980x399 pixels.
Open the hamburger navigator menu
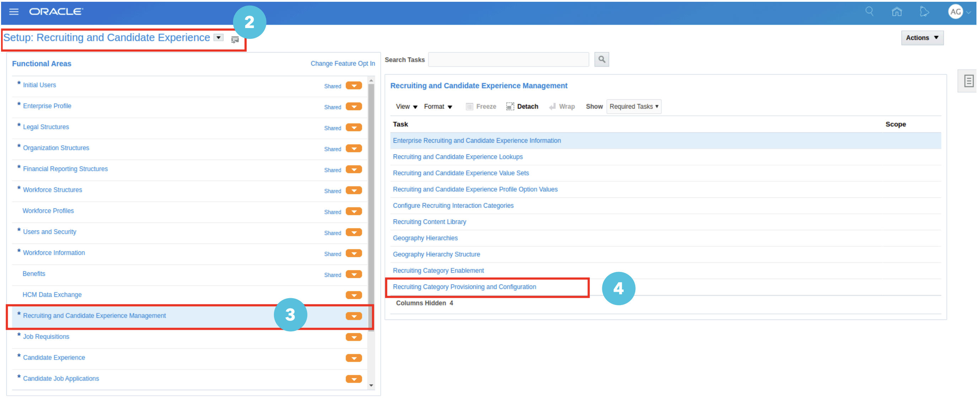point(14,12)
